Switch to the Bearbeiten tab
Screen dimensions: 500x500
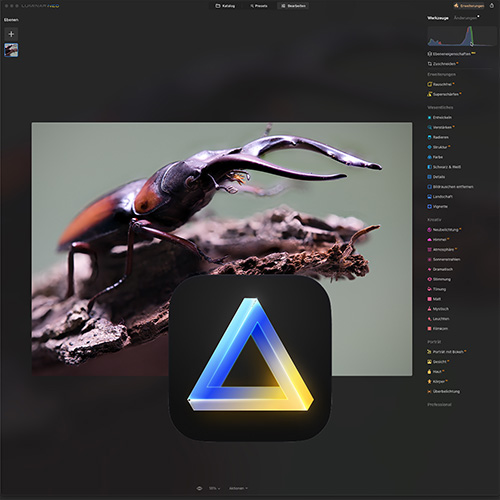293,6
